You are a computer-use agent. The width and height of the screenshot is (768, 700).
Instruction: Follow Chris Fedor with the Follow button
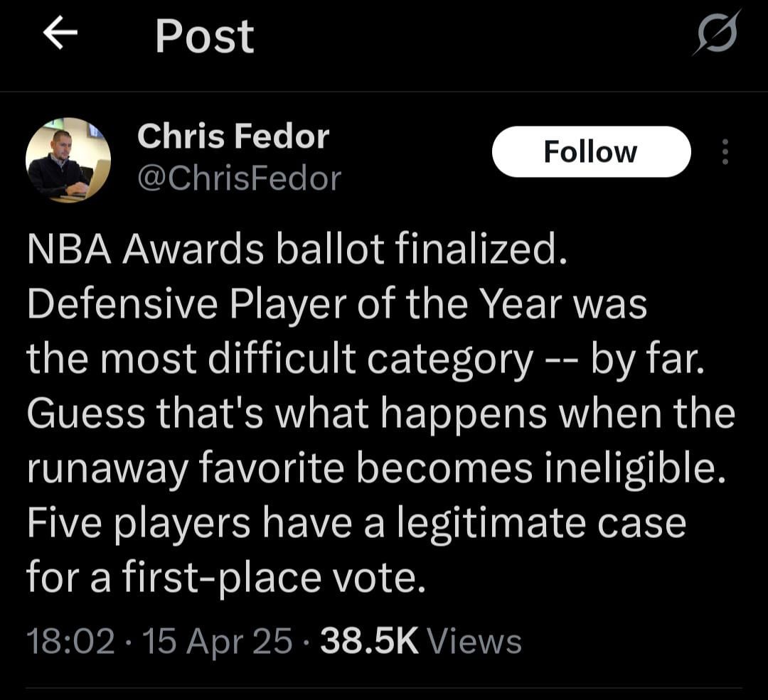click(591, 151)
